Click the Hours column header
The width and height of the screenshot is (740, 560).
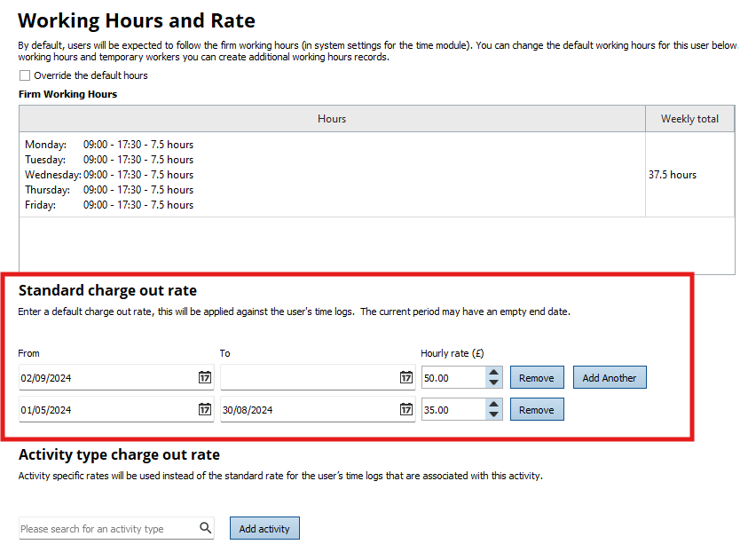[x=332, y=119]
